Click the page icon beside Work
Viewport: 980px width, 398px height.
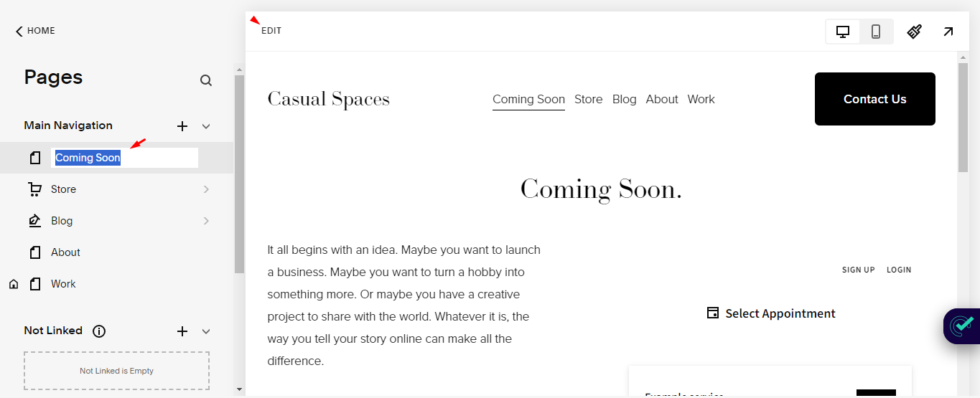coord(35,284)
